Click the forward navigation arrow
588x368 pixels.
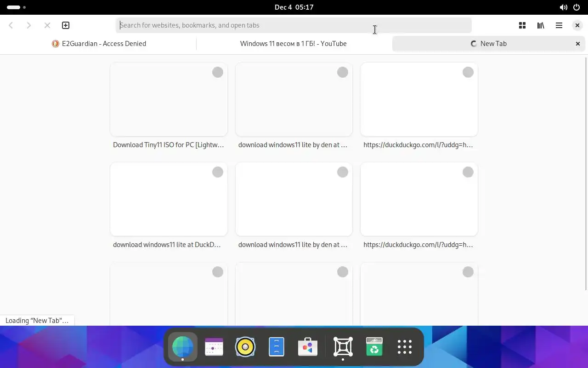click(x=29, y=25)
